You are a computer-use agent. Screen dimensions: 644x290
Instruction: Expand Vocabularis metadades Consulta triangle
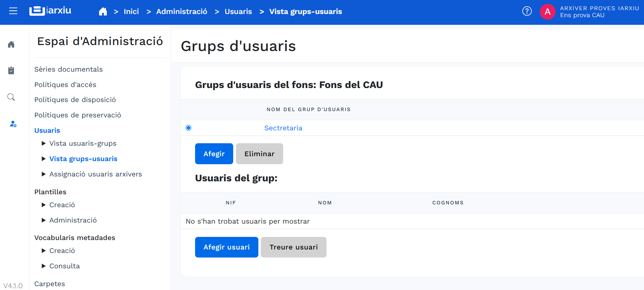tap(44, 266)
